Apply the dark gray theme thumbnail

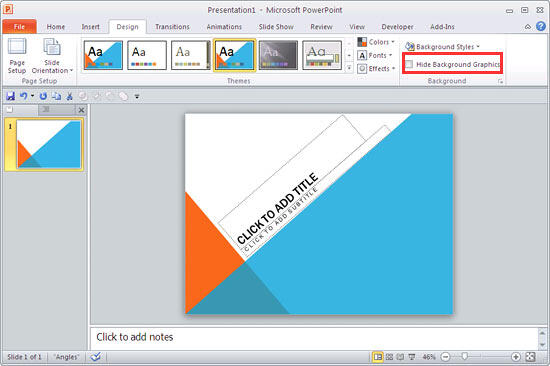click(x=278, y=55)
